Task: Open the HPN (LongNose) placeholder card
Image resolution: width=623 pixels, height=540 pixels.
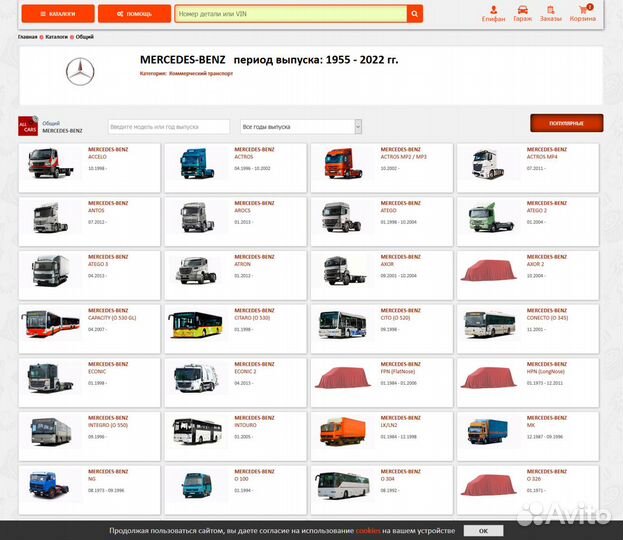Action: [528, 383]
